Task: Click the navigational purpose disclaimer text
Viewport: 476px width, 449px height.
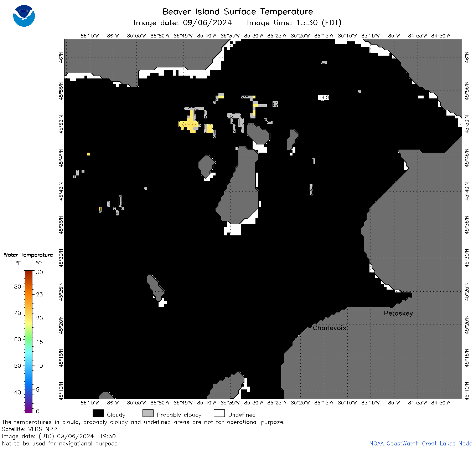Action: point(59,444)
